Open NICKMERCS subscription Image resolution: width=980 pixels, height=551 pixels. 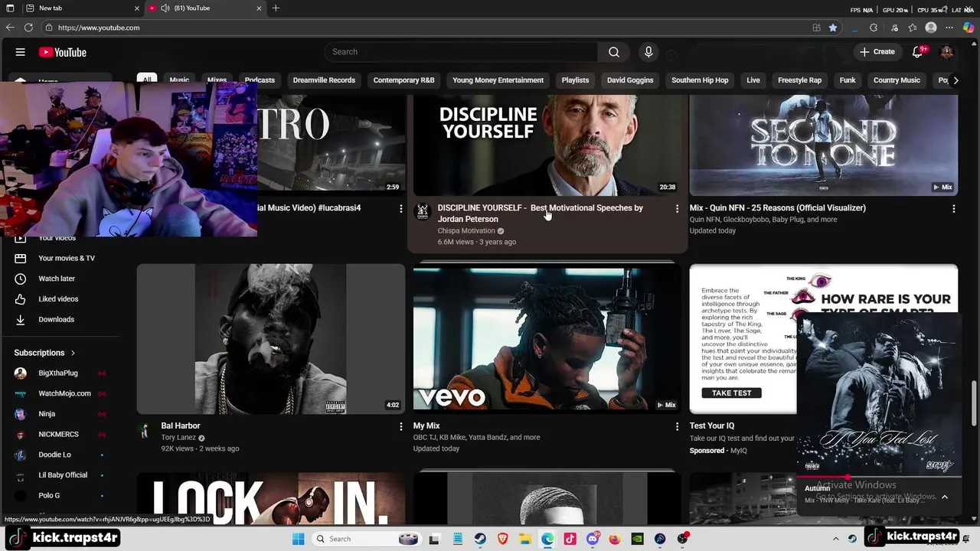pyautogui.click(x=60, y=434)
